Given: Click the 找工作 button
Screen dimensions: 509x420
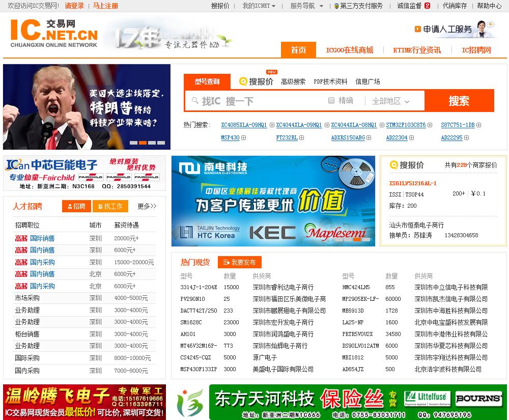Looking at the screenshot, I should pyautogui.click(x=110, y=206).
